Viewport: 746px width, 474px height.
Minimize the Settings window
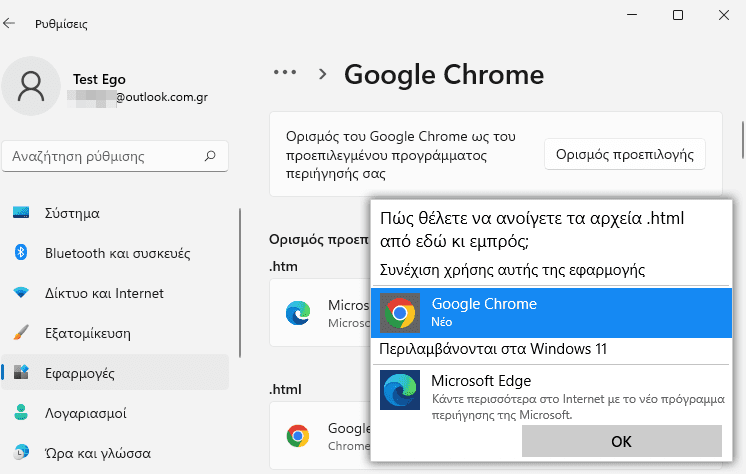632,15
